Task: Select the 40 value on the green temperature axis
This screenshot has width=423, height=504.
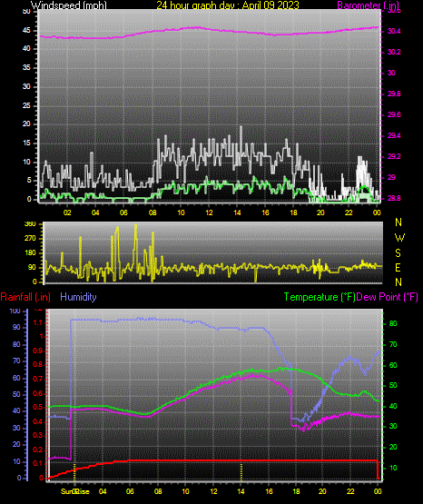Action: (x=393, y=407)
